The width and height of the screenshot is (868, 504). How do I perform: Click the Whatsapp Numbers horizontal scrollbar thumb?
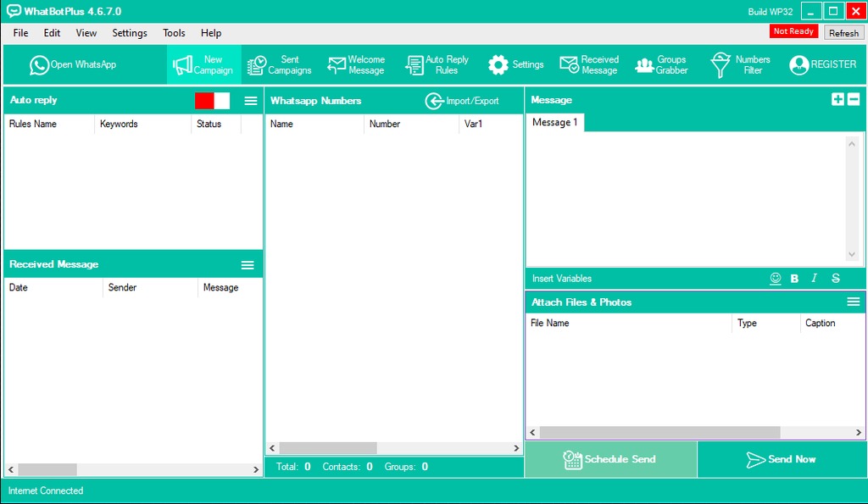(328, 448)
